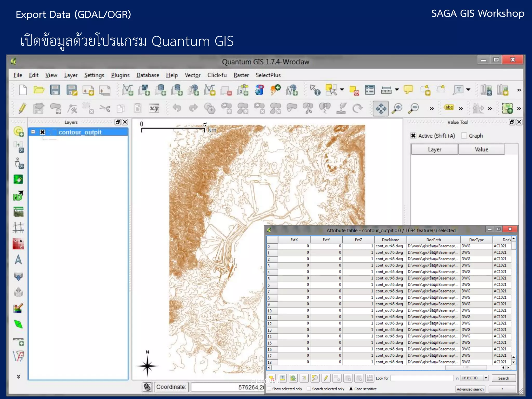Click the grid overlay sidebar icon
The height and width of the screenshot is (399, 532).
coord(18,228)
